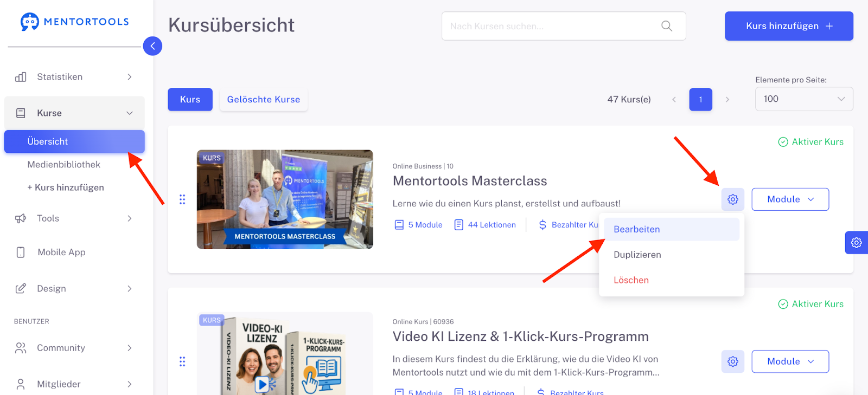
Task: Click the Community people icon
Action: (x=21, y=348)
